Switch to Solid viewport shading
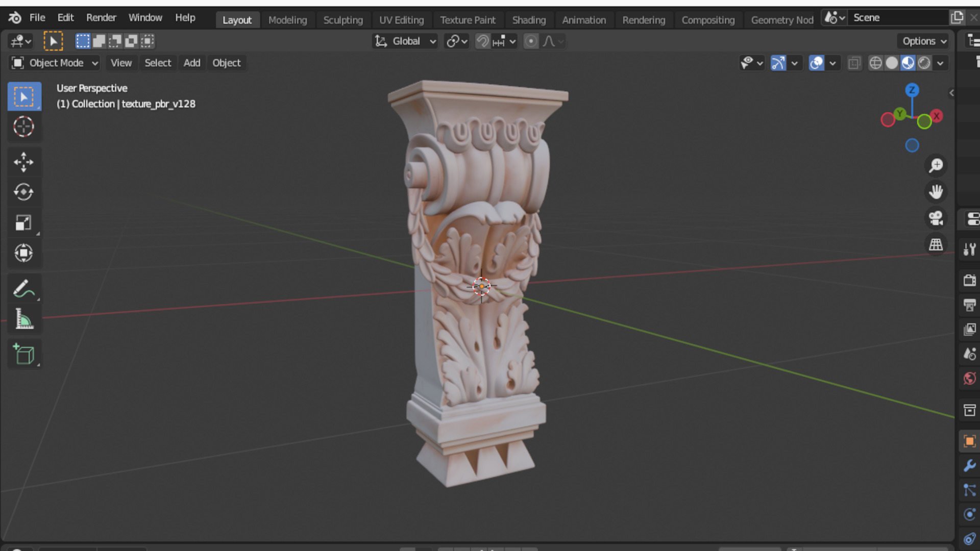The image size is (980, 551). coord(892,63)
